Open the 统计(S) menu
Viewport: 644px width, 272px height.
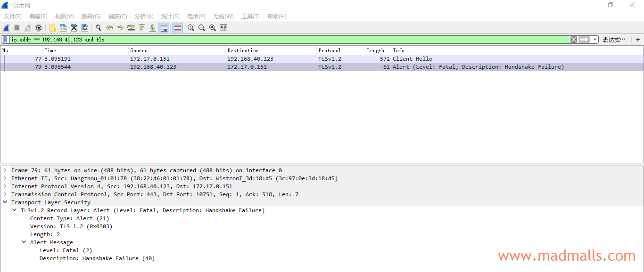[170, 16]
